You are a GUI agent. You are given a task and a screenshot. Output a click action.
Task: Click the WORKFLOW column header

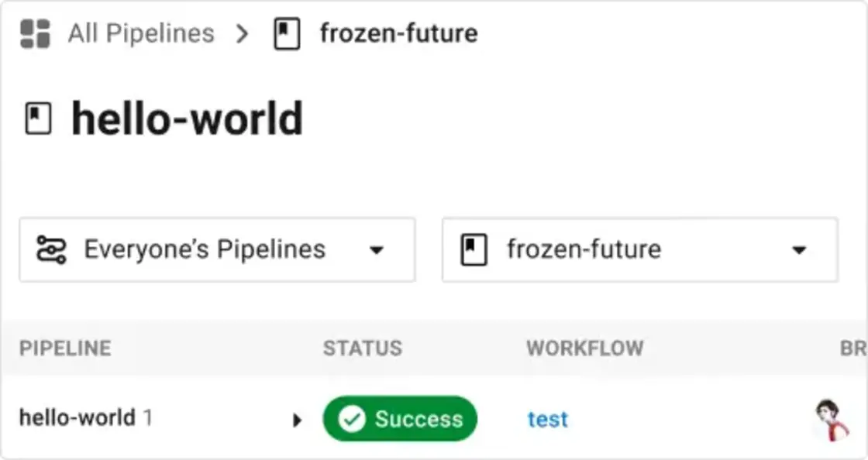(x=584, y=348)
